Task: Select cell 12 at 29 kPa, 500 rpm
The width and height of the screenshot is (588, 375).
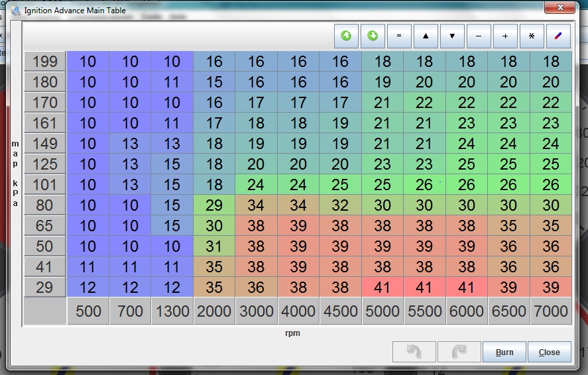Action: 88,288
